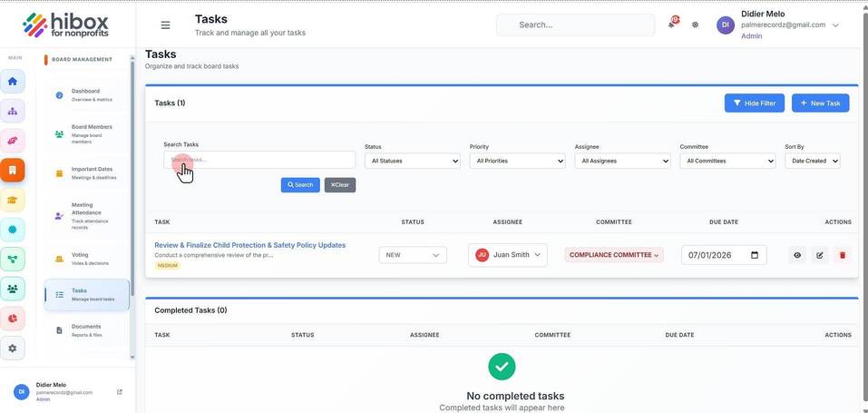Open the Committee filter dropdown

(728, 161)
